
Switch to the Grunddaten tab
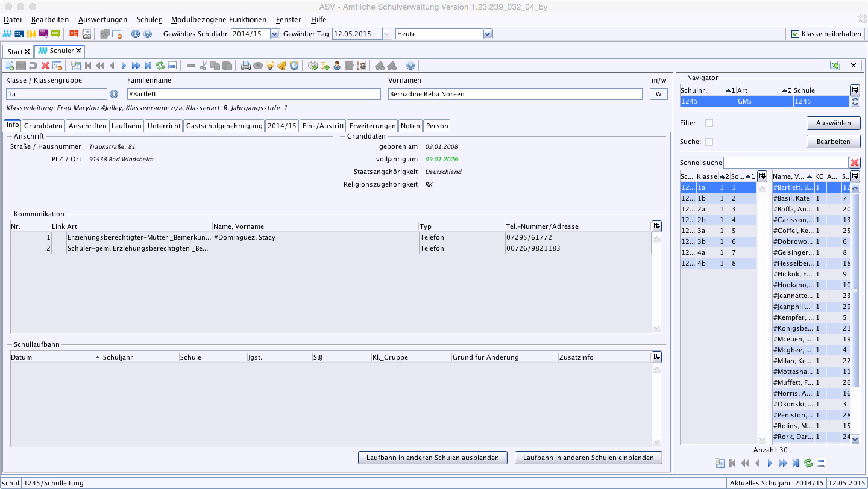[x=43, y=126]
